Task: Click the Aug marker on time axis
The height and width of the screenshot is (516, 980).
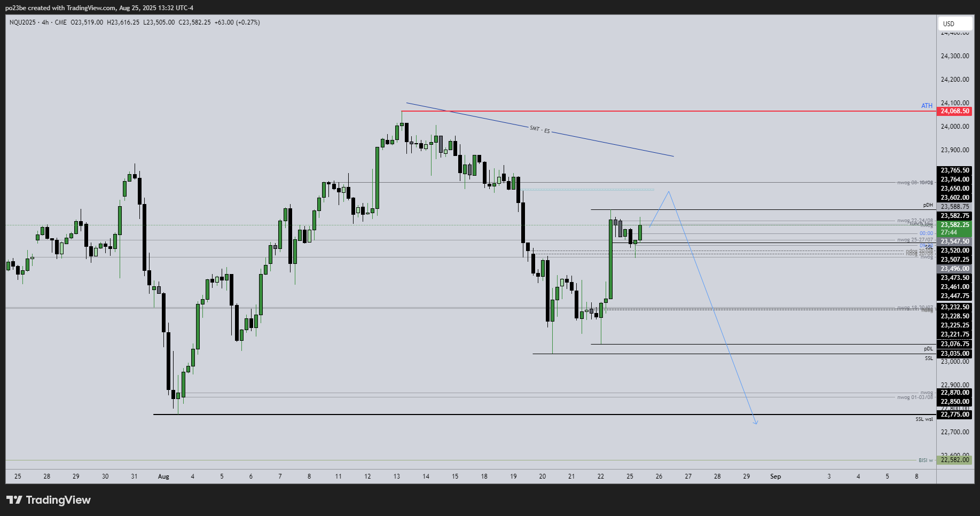Action: tap(163, 476)
